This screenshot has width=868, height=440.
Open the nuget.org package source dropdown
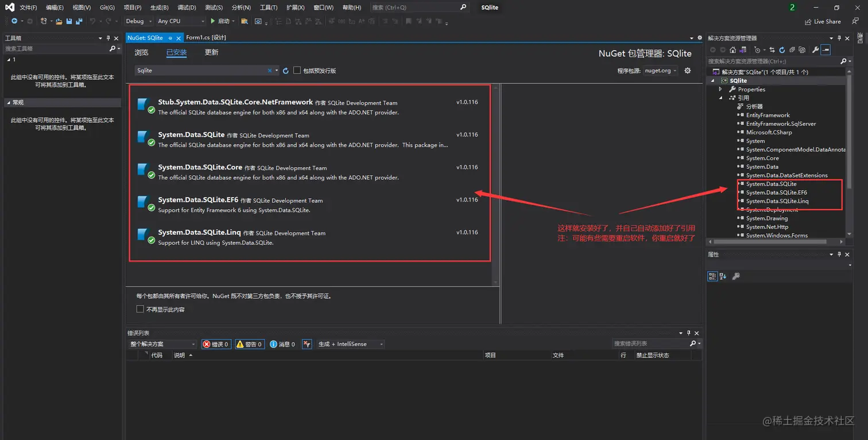[x=660, y=71]
